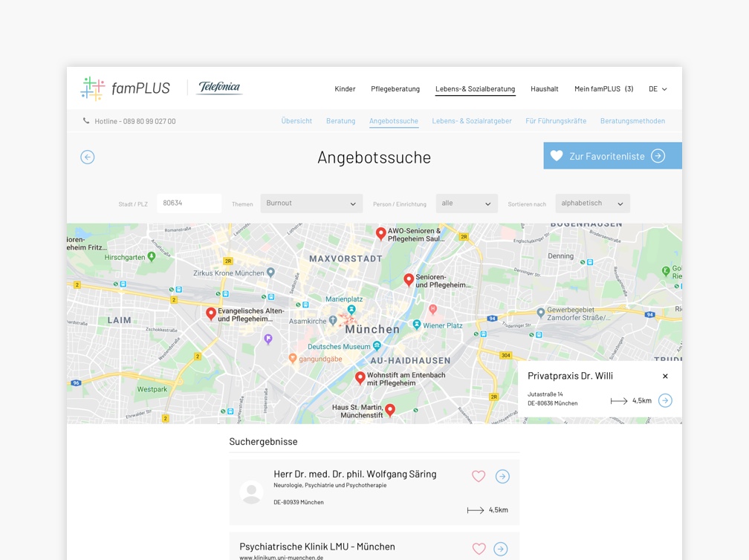Open Dr. Wolfgang Säring details arrow
The width and height of the screenshot is (749, 560).
502,477
